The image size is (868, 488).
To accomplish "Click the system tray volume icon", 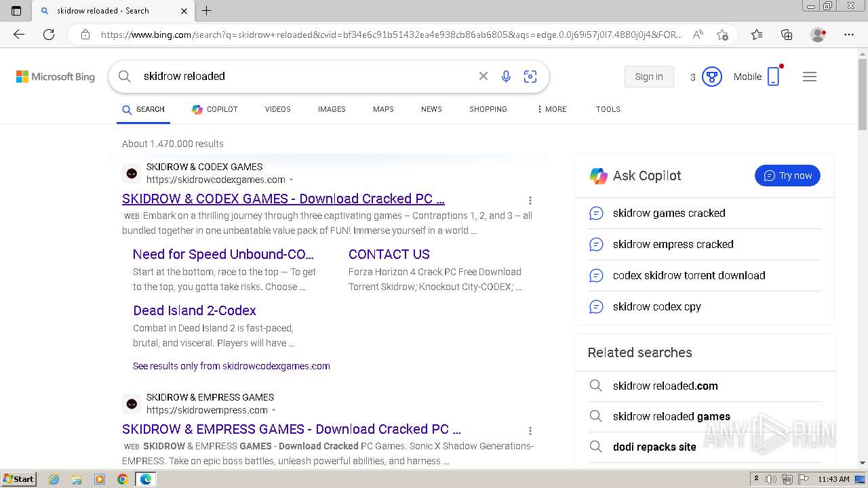I will coord(771,479).
